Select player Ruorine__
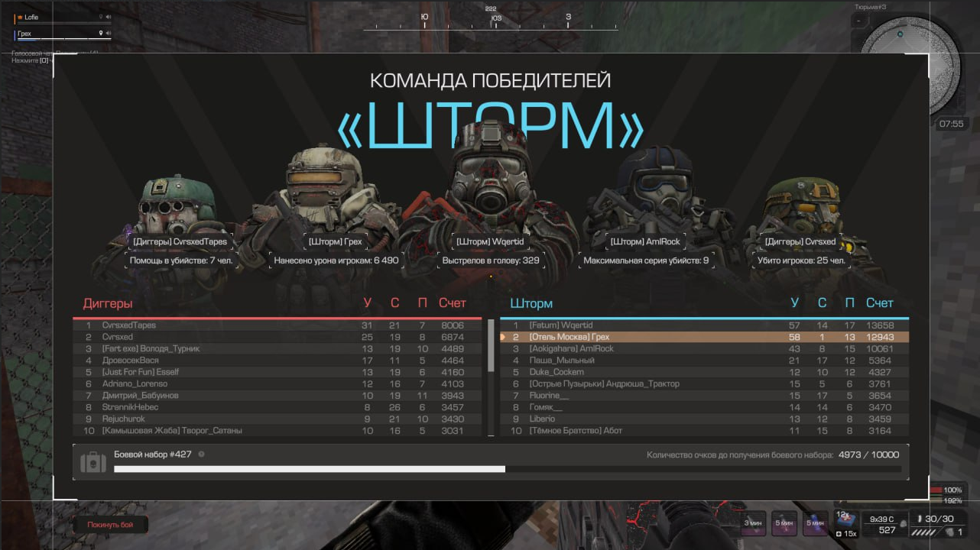Image resolution: width=980 pixels, height=550 pixels. pos(705,396)
